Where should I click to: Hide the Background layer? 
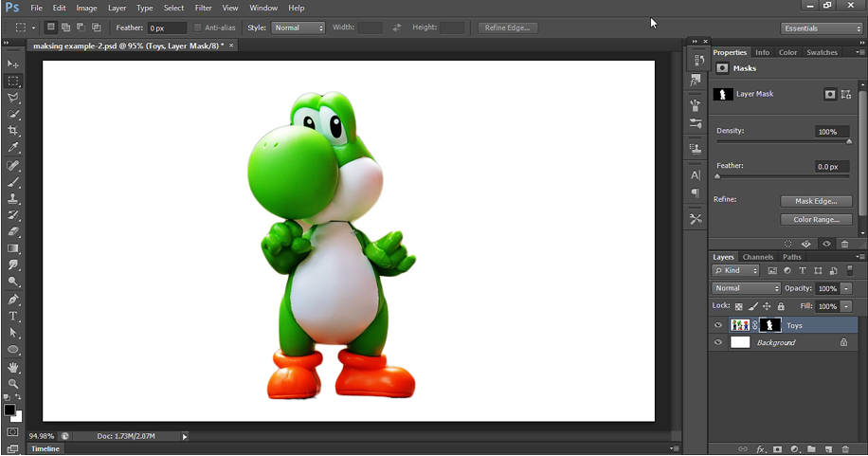tap(718, 342)
